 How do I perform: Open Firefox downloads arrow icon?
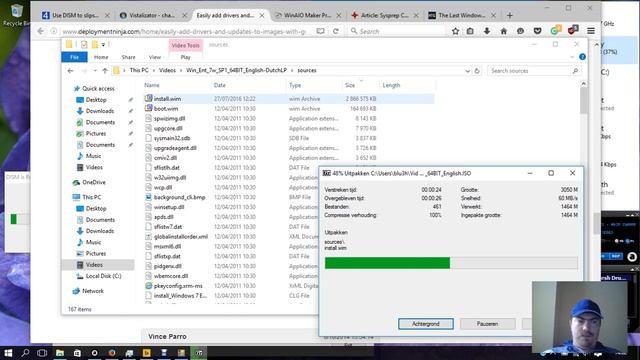click(487, 31)
